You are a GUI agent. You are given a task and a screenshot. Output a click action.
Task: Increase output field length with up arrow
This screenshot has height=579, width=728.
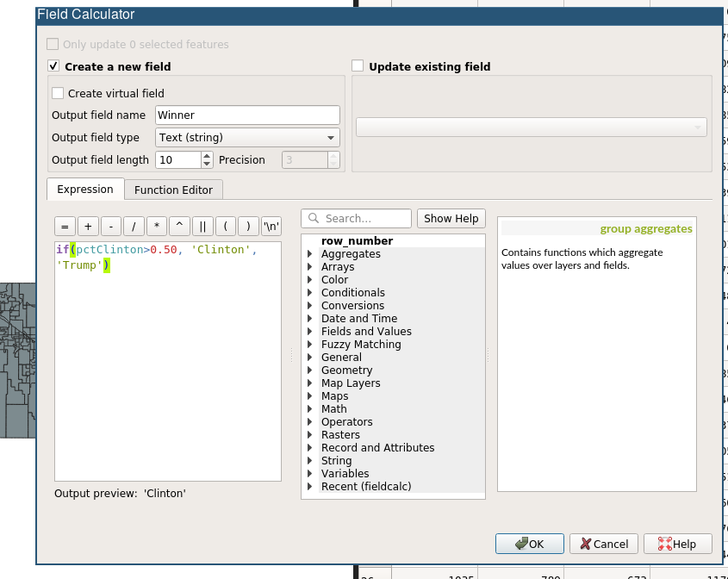pos(207,156)
